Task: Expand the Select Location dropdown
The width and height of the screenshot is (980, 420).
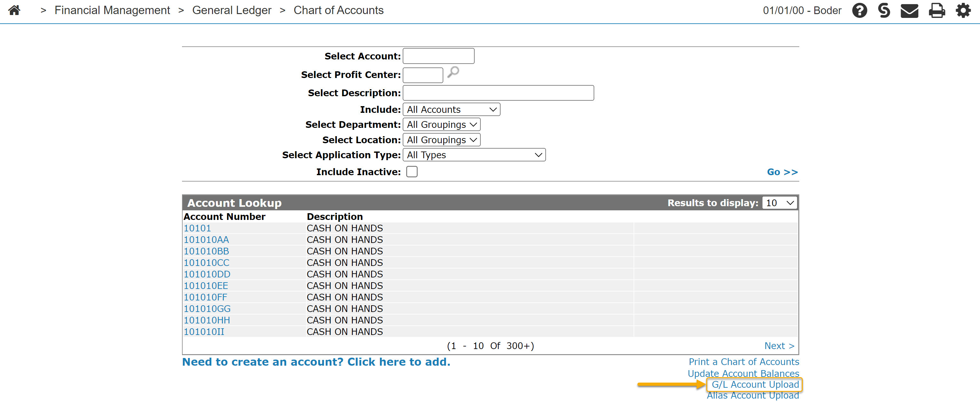Action: click(x=441, y=140)
